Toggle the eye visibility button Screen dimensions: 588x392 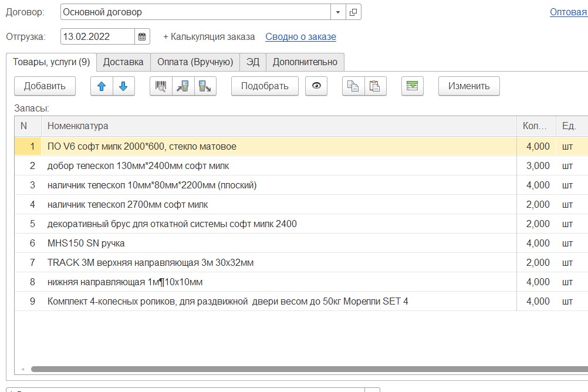[x=317, y=86]
